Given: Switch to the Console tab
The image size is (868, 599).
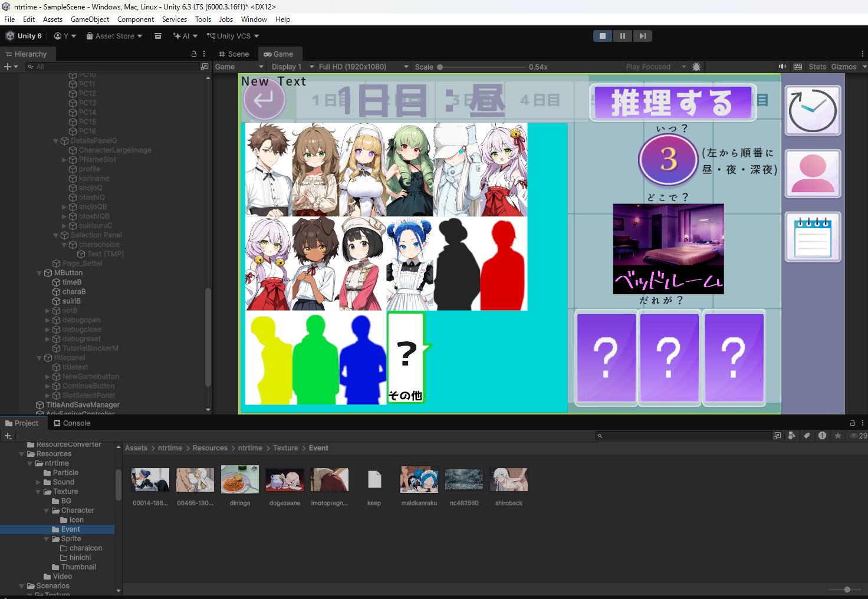Looking at the screenshot, I should 72,423.
